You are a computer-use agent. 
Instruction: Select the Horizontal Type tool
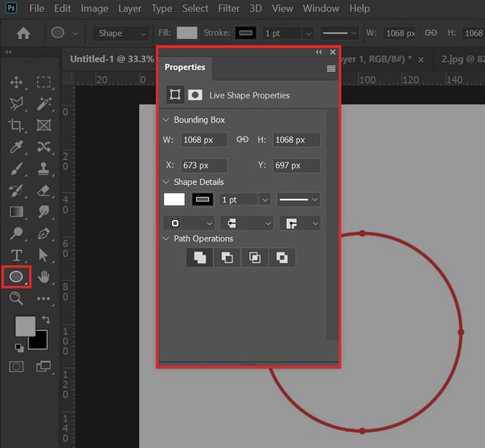pos(16,255)
